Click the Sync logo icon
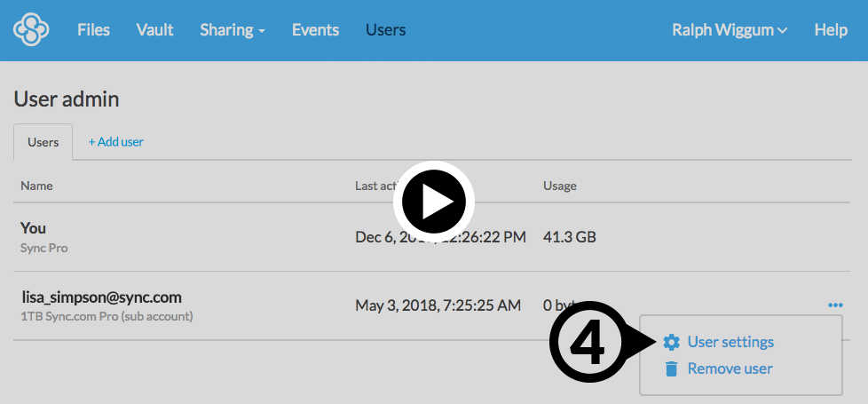This screenshot has width=868, height=404. pyautogui.click(x=31, y=30)
